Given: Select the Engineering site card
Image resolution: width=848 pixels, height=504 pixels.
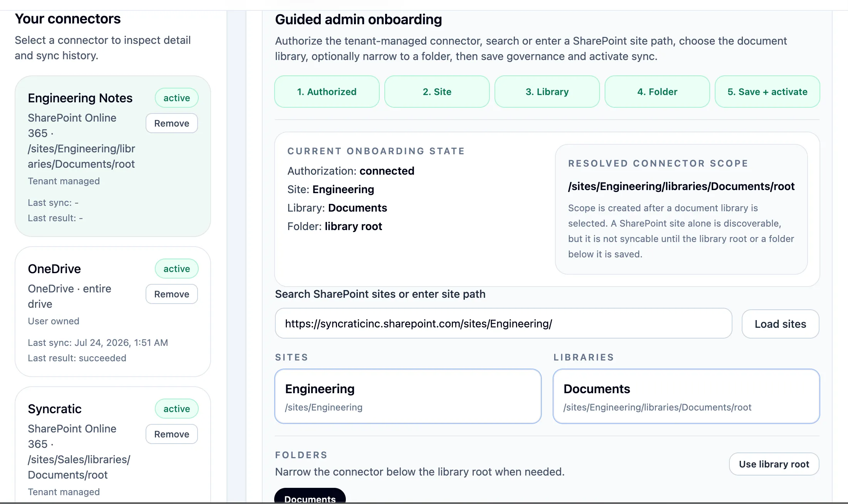Looking at the screenshot, I should (x=408, y=396).
